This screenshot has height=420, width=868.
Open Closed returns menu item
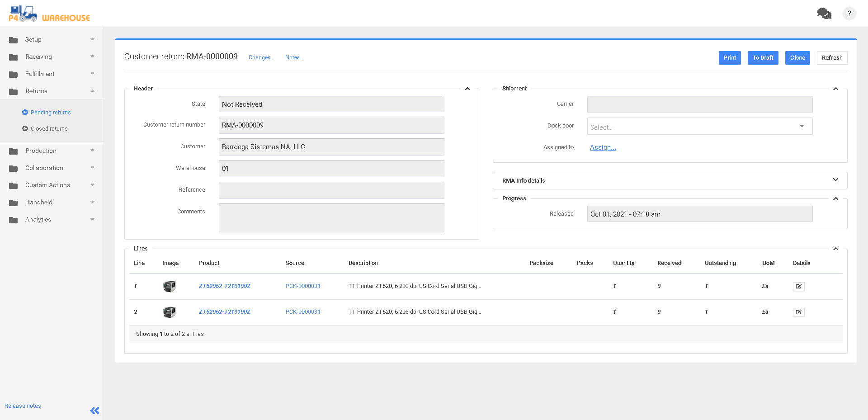(x=49, y=129)
